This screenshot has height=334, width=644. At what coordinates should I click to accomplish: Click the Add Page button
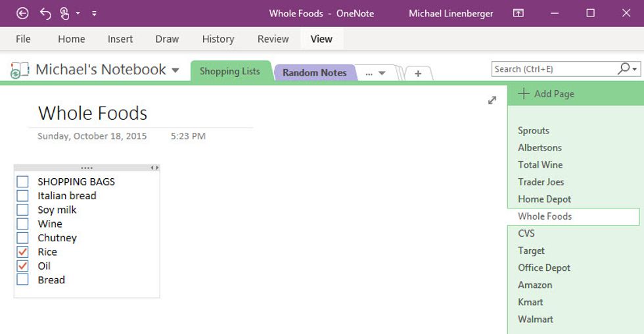click(x=546, y=94)
